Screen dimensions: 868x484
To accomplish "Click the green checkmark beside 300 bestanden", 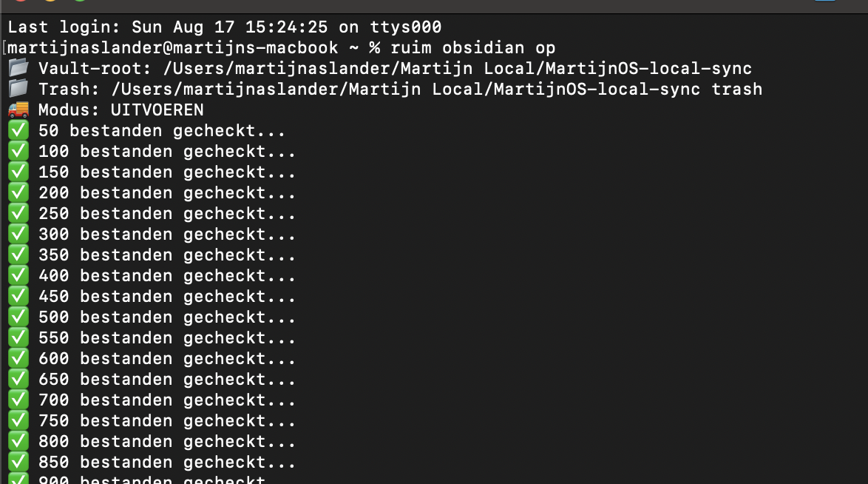I will click(18, 234).
